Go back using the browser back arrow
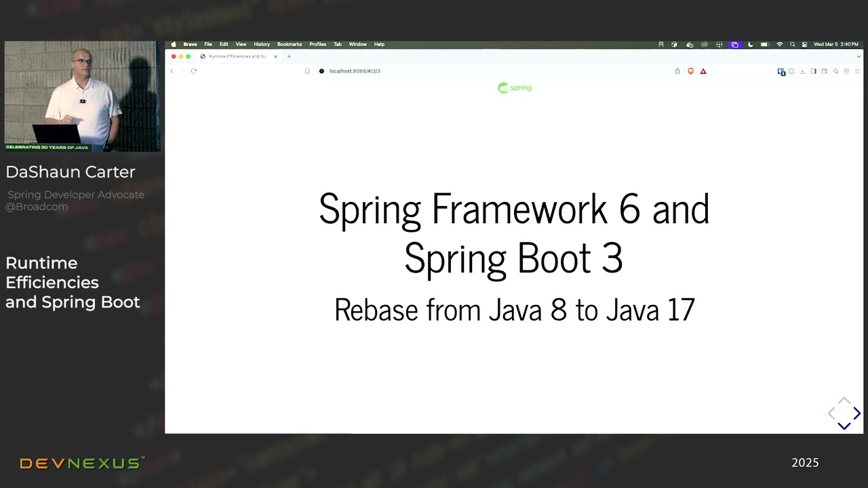 click(x=172, y=71)
